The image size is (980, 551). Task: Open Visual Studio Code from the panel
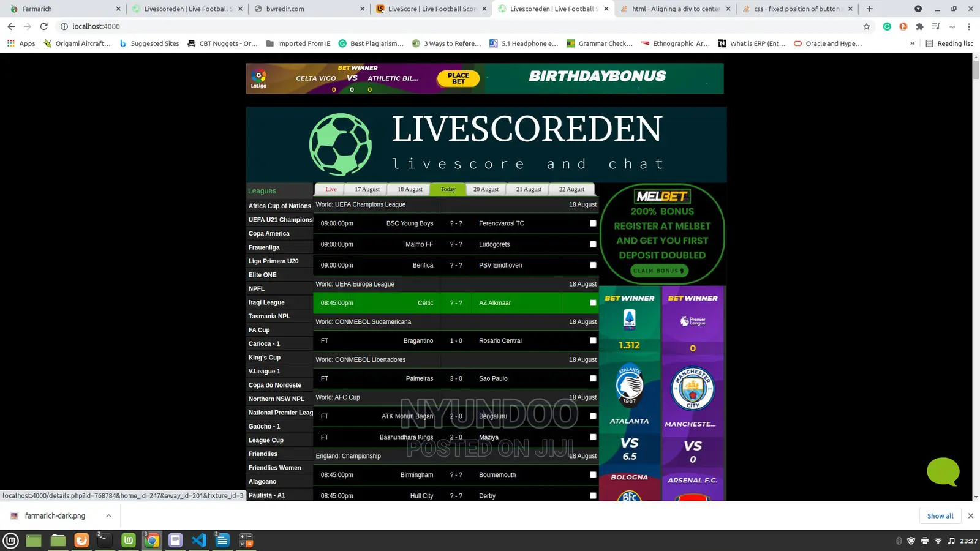(199, 541)
